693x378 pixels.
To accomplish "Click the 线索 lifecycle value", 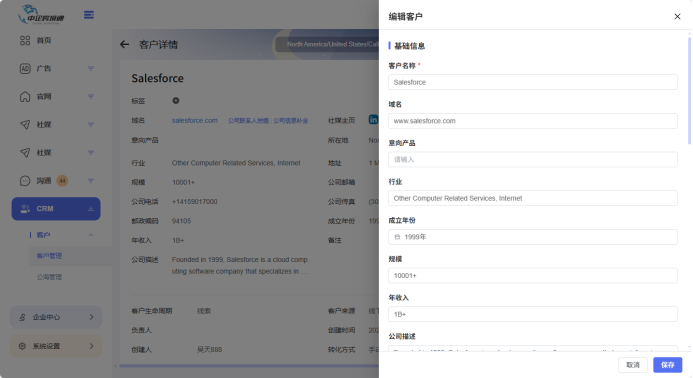I will point(204,311).
